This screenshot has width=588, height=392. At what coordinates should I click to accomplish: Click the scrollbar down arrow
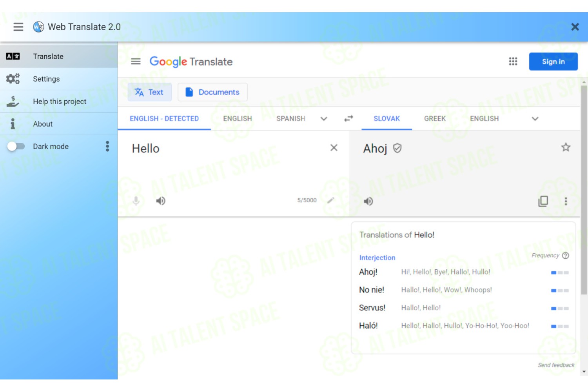click(x=584, y=372)
